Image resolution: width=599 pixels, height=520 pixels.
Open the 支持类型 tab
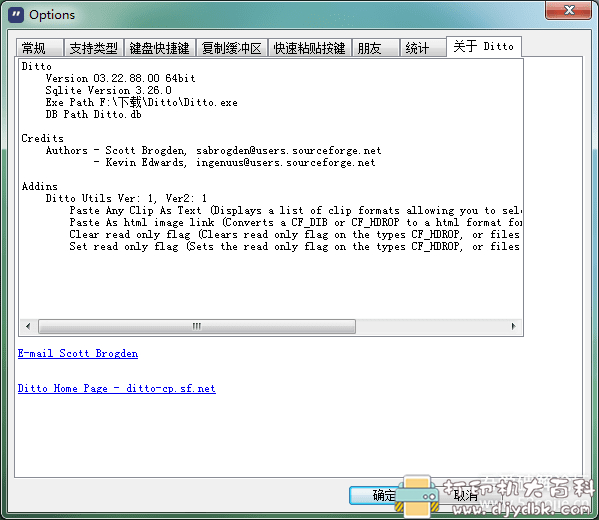point(94,48)
